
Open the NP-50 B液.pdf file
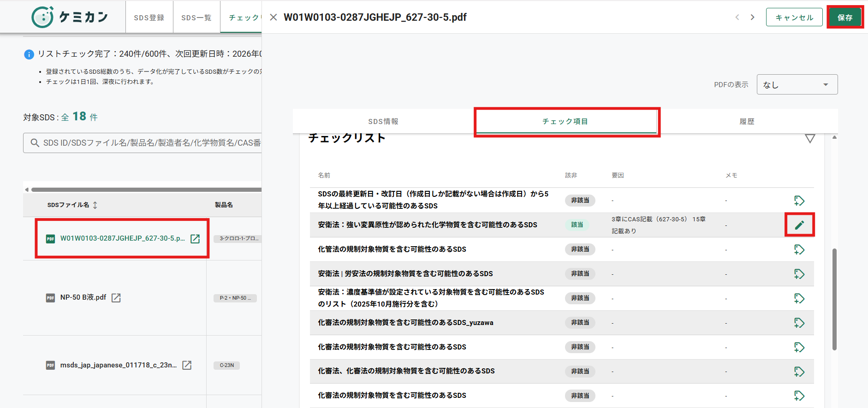tap(83, 297)
